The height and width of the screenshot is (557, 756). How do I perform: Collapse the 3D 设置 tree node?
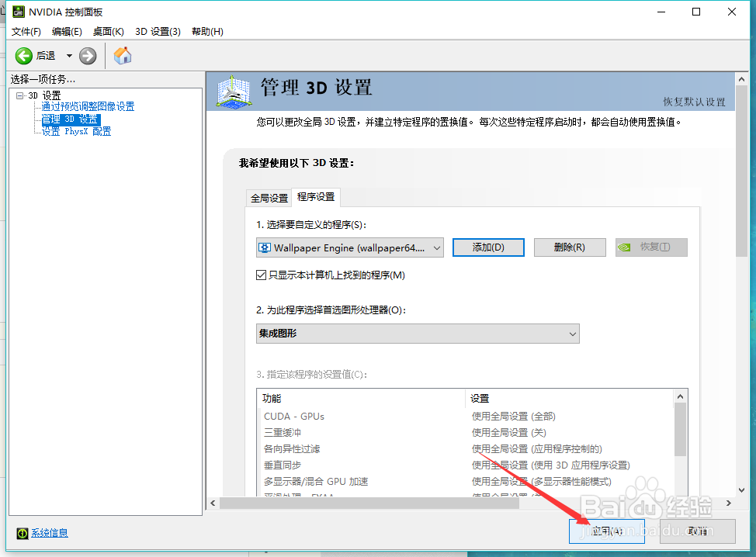tap(19, 95)
